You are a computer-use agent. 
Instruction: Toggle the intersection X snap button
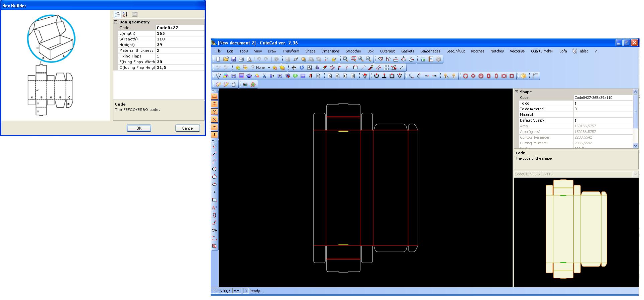[214, 119]
